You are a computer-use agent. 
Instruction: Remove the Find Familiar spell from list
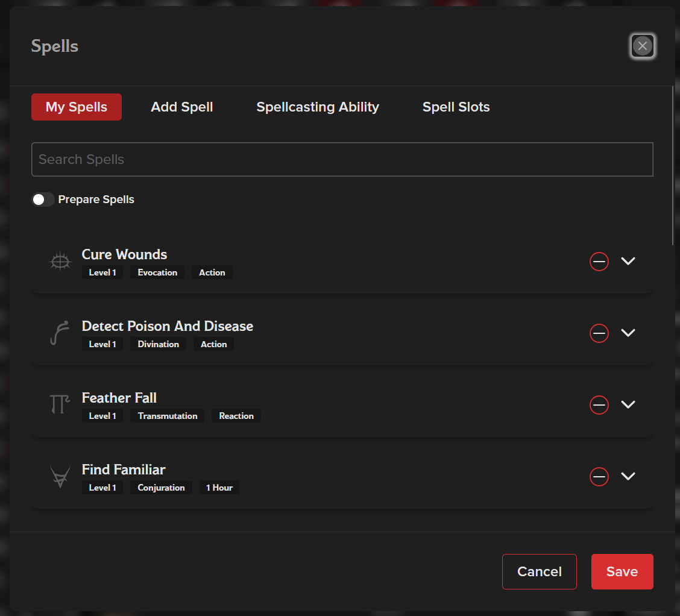(x=599, y=477)
